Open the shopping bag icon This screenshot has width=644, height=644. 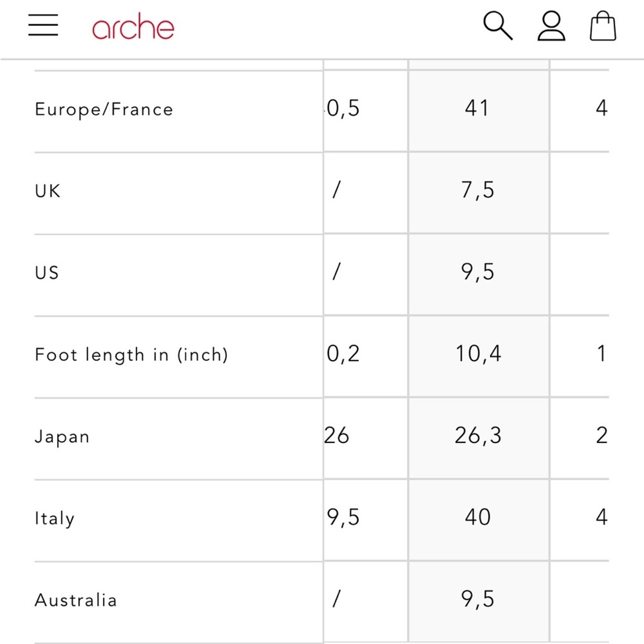click(603, 26)
